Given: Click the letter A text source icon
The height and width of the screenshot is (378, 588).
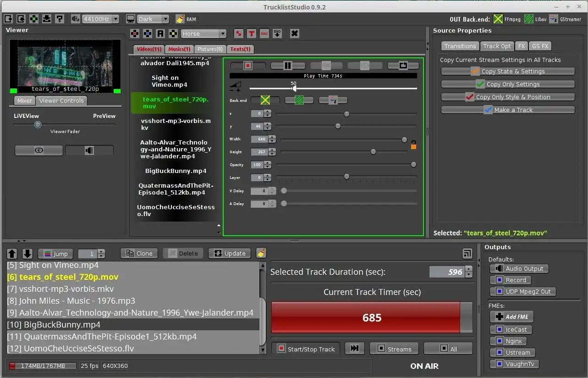Looking at the screenshot, I should pyautogui.click(x=160, y=33).
